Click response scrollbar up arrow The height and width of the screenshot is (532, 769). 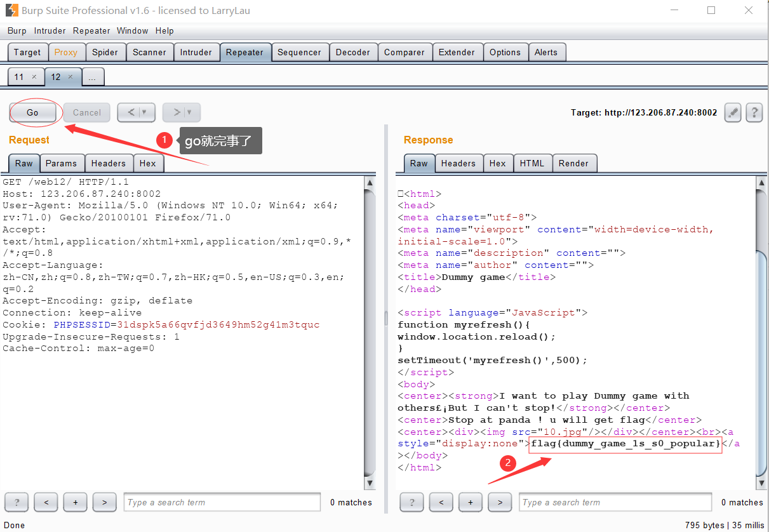click(762, 183)
